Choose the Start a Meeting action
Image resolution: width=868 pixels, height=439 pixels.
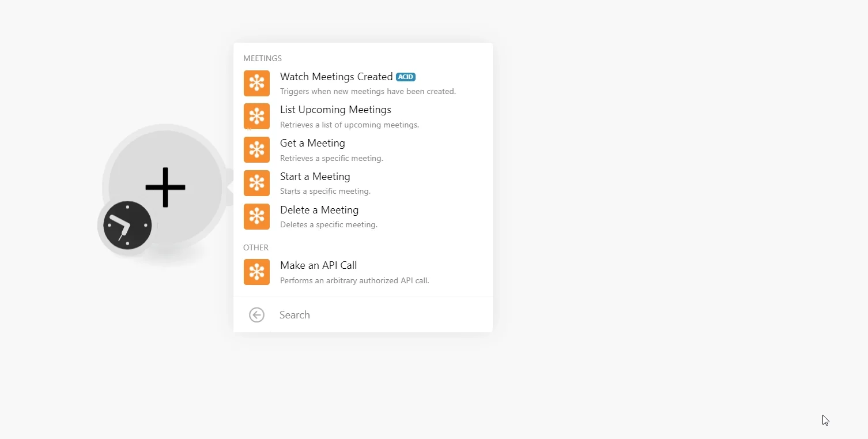click(363, 183)
